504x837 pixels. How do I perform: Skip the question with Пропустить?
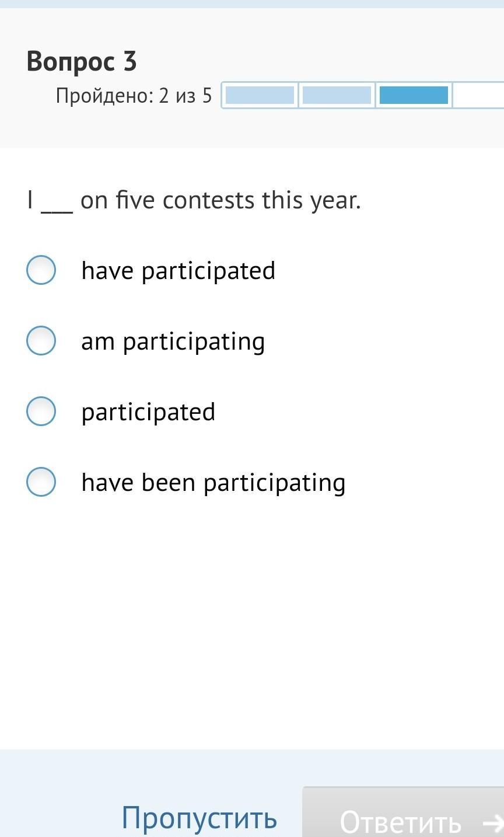pos(199,817)
